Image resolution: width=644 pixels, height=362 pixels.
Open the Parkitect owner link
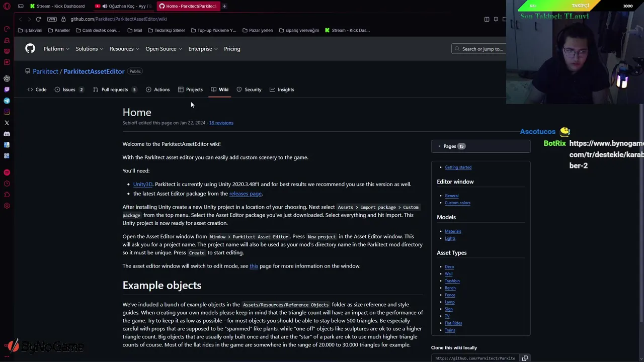coord(45,71)
